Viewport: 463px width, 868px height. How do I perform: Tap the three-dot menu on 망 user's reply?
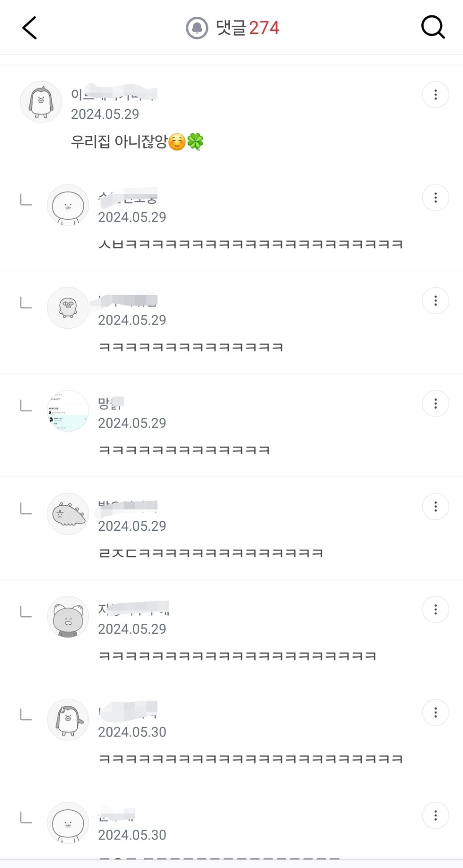pos(435,404)
